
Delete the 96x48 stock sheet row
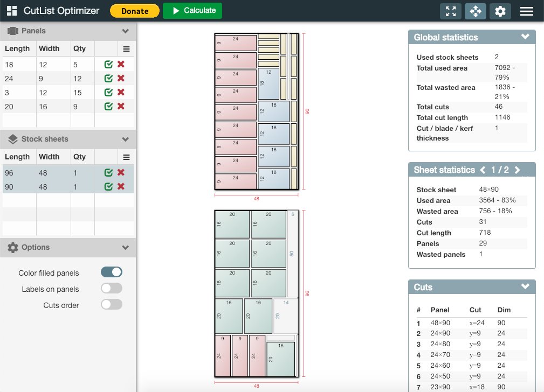(121, 172)
